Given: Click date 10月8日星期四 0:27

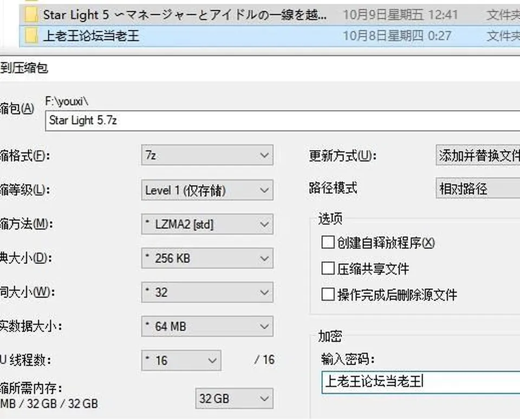Looking at the screenshot, I should [x=396, y=36].
